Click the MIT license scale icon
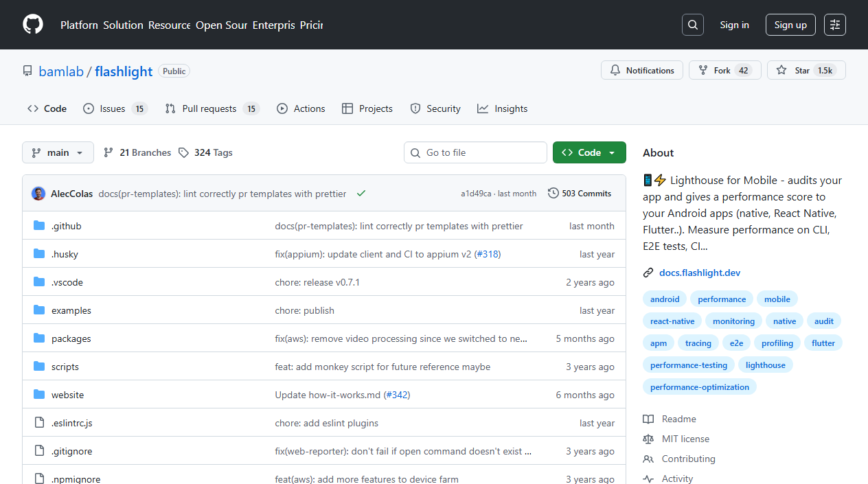This screenshot has height=484, width=868. (x=648, y=439)
